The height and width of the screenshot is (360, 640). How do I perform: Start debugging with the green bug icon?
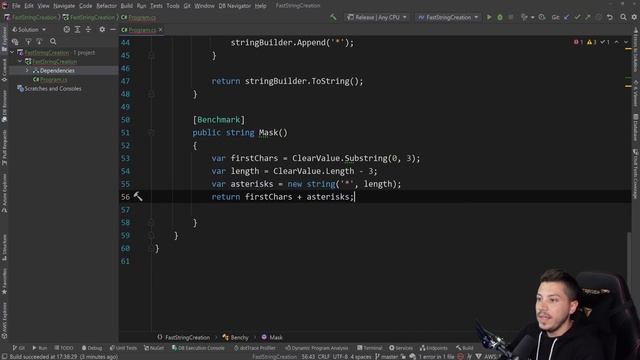[x=500, y=17]
